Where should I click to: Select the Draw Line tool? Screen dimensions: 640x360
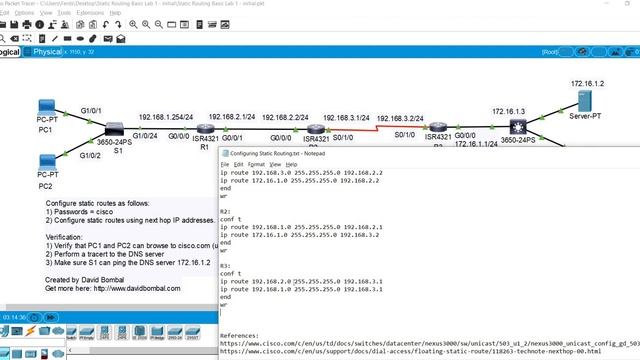pos(55,39)
